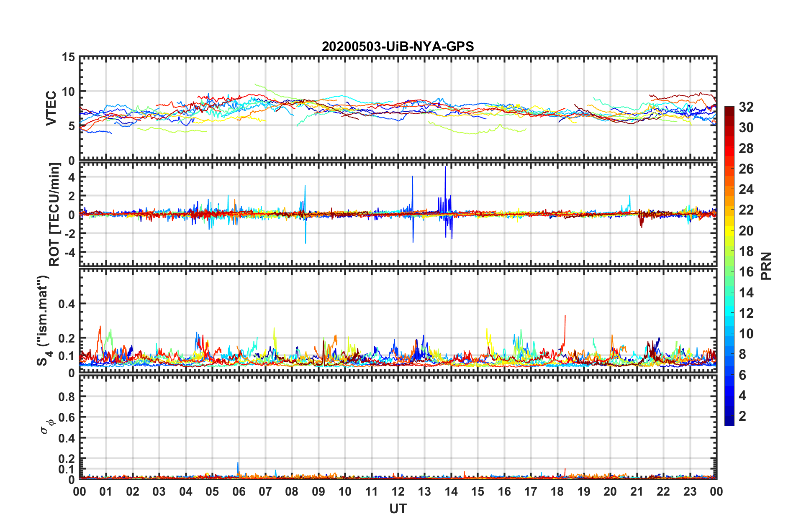Click colorbar tick label "32"
The width and height of the screenshot is (796, 532).
click(746, 107)
